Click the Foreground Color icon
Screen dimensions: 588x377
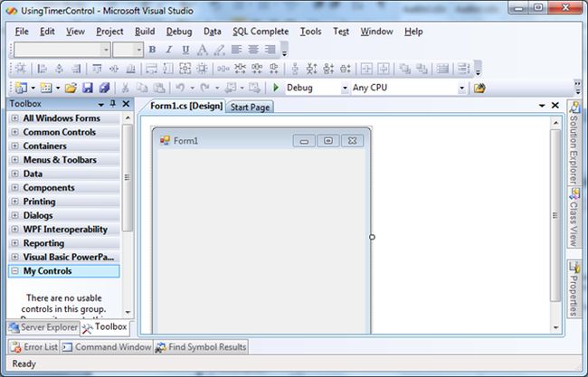click(x=202, y=50)
